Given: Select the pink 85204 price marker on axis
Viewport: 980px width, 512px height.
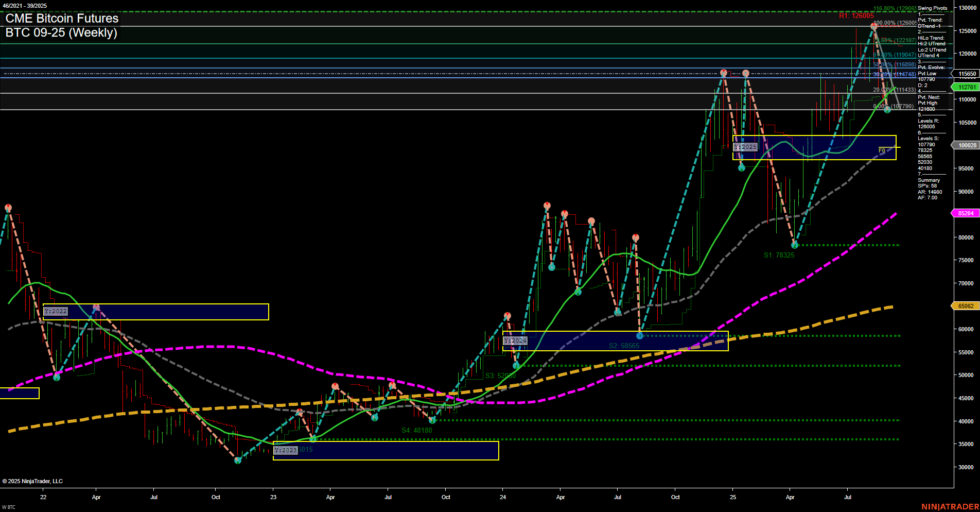Looking at the screenshot, I should tap(967, 213).
